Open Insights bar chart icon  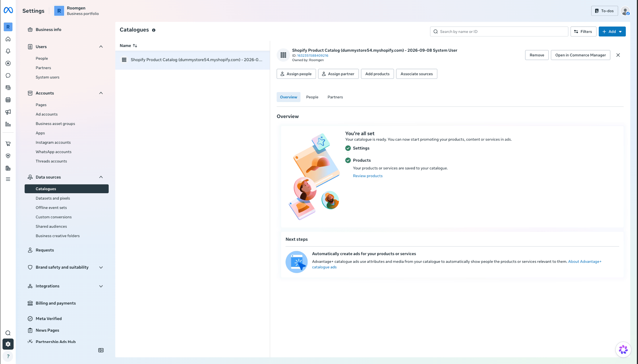tap(8, 124)
